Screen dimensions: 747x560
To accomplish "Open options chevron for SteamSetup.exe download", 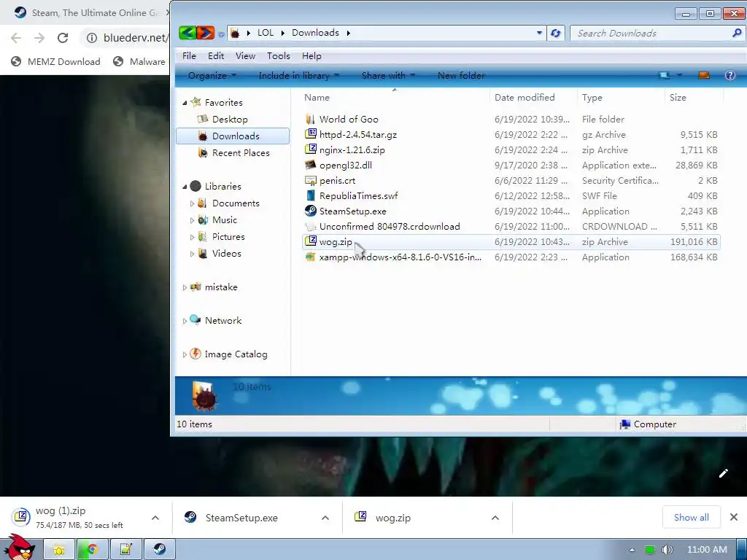I will tap(325, 518).
